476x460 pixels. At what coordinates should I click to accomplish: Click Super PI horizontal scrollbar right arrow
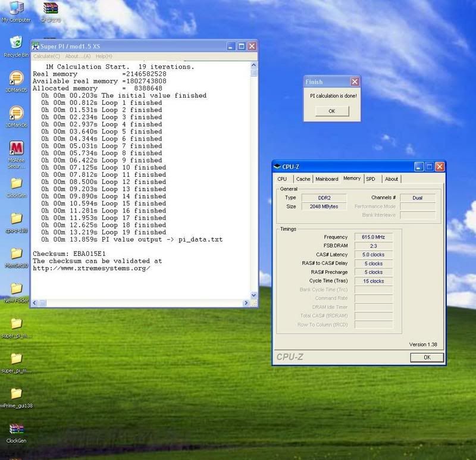pos(246,303)
